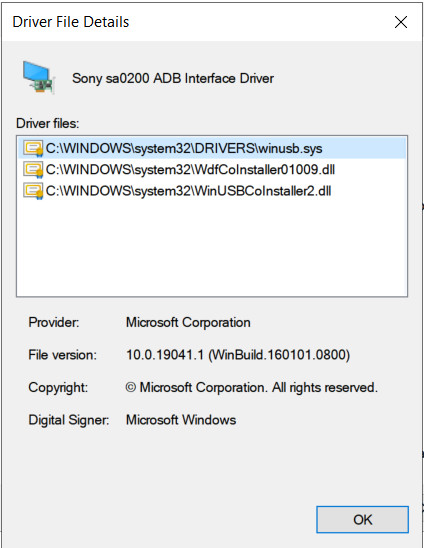The height and width of the screenshot is (548, 424).
Task: Click the Digital Signer label
Action: tap(69, 420)
